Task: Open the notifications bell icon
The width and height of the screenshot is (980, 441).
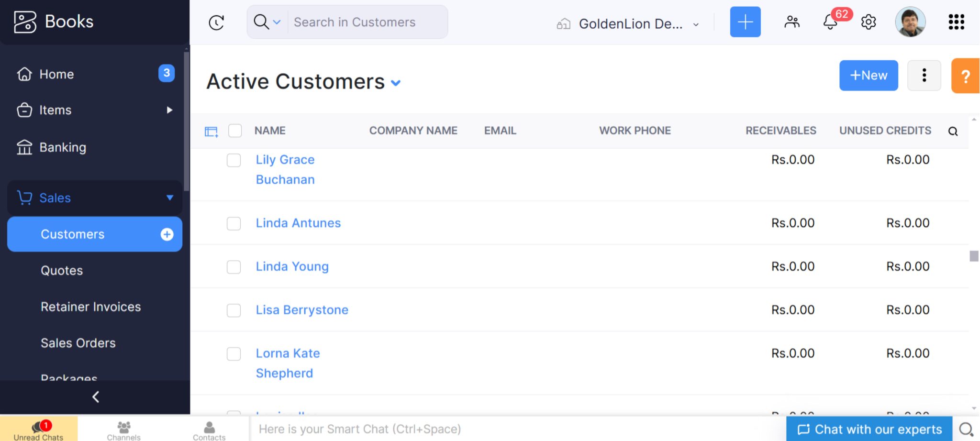Action: coord(830,22)
